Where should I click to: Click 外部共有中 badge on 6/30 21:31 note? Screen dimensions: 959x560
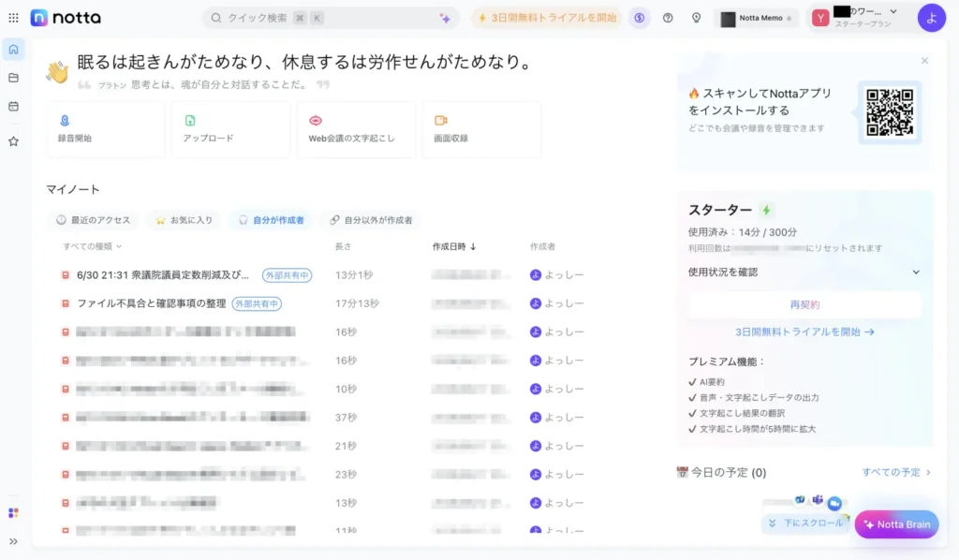coord(287,275)
